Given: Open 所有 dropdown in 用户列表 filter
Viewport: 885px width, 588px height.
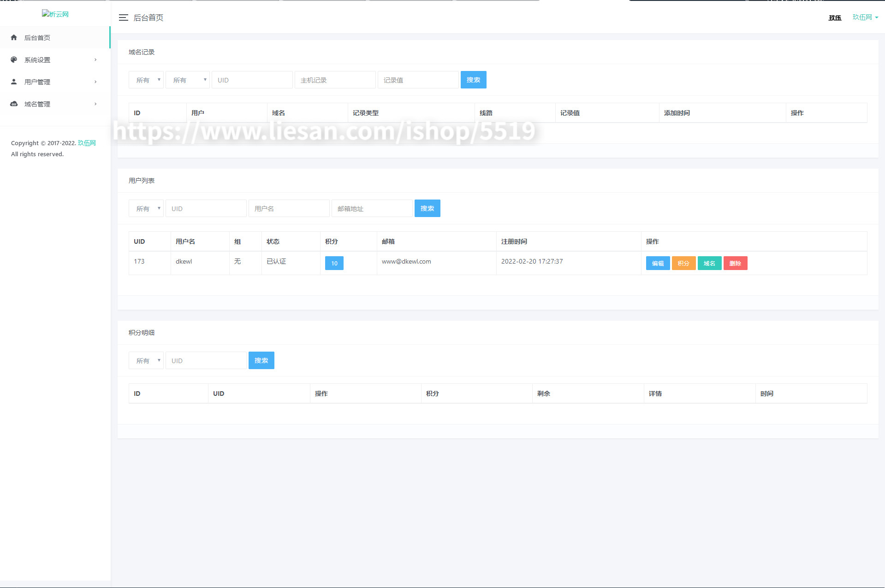Looking at the screenshot, I should click(x=146, y=208).
